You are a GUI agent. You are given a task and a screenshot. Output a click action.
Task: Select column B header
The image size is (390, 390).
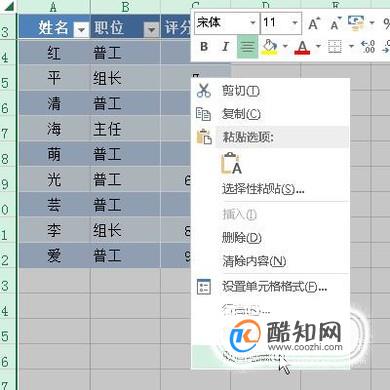point(125,6)
